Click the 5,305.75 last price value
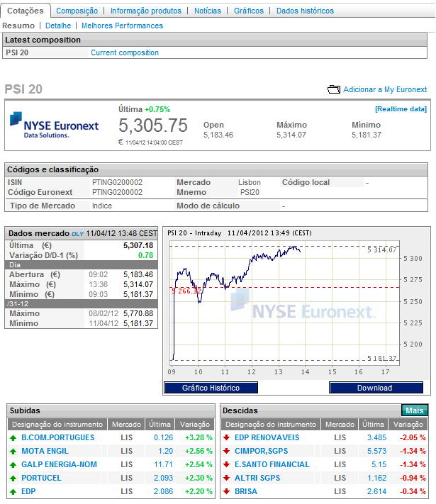The image size is (436, 504). [152, 125]
